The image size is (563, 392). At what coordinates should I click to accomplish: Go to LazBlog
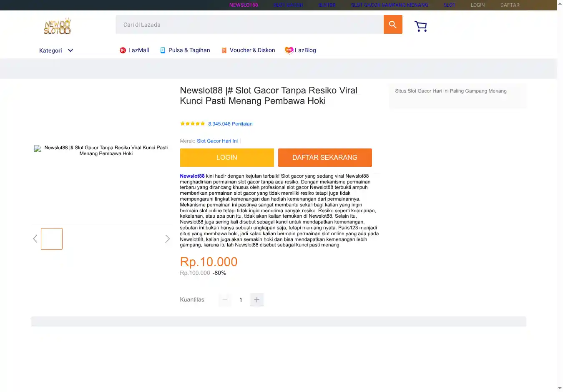[300, 50]
